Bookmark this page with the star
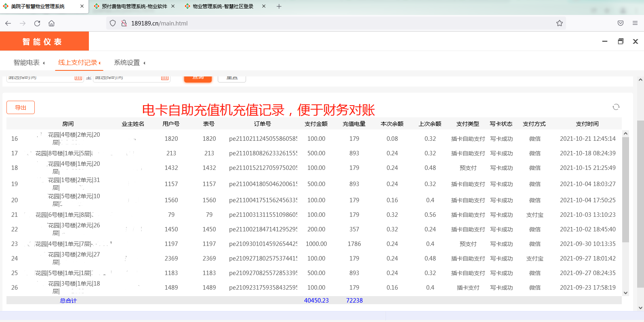The width and height of the screenshot is (644, 322). point(560,23)
